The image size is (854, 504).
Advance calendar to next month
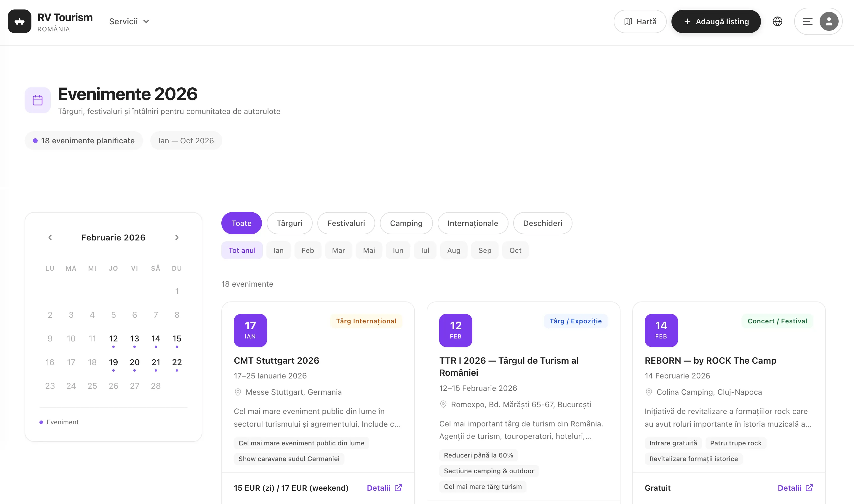177,237
